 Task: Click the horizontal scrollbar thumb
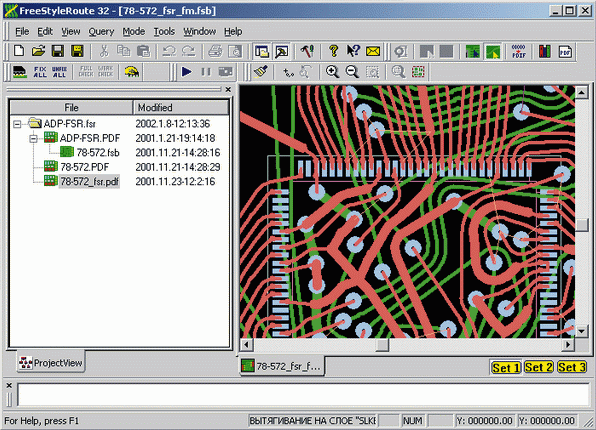pos(382,345)
